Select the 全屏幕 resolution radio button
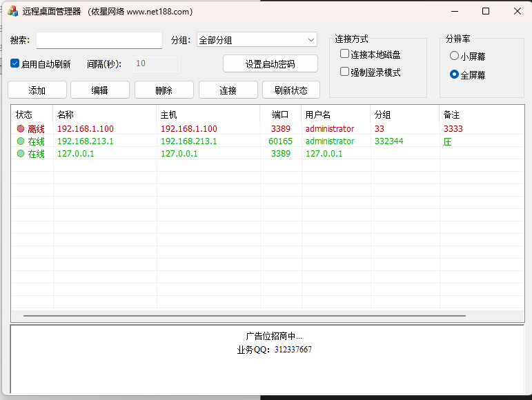Viewport: 532px width, 400px height. tap(454, 74)
